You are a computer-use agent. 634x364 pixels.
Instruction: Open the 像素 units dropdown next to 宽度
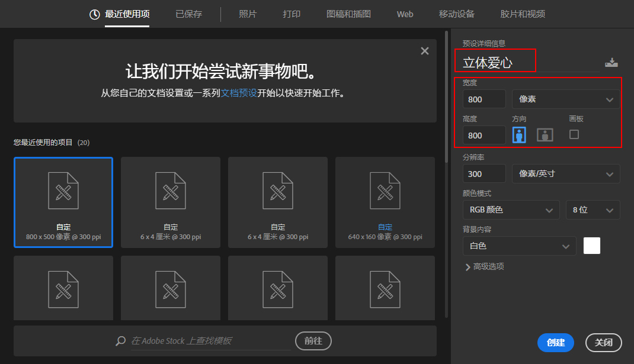[565, 99]
